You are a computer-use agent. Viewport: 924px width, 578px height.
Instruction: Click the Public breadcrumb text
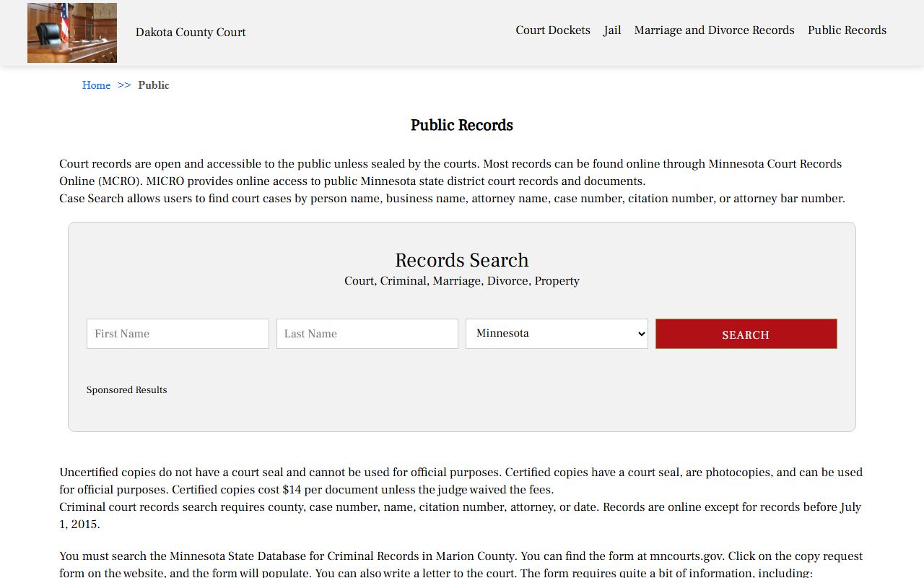(154, 85)
